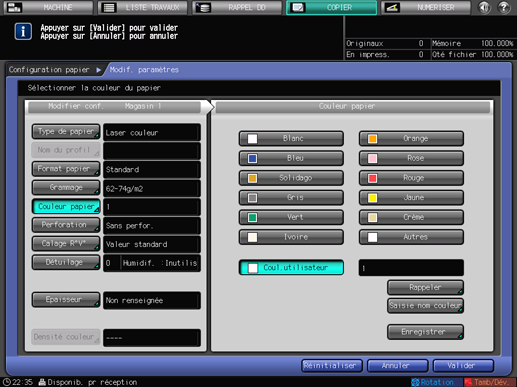Choose Bleu paper color
This screenshot has width=517, height=387.
291,158
